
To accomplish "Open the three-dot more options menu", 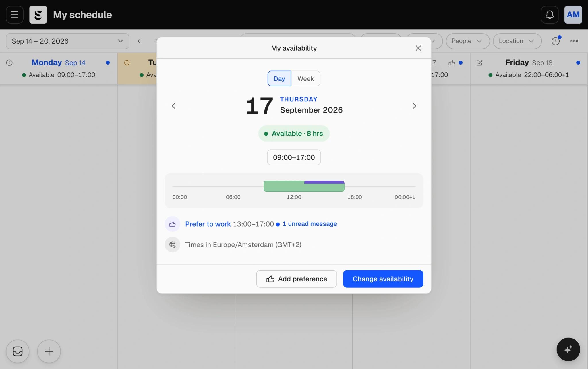I will point(574,41).
